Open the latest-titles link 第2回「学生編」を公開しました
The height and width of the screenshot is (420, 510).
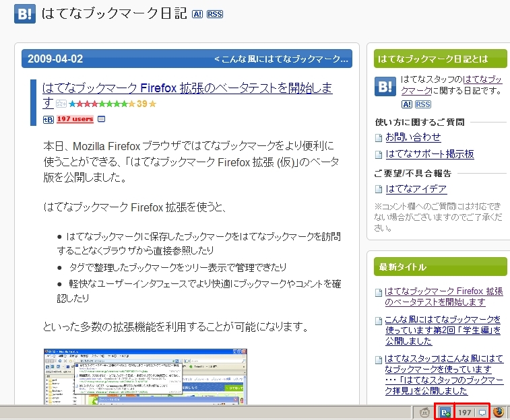tap(443, 330)
